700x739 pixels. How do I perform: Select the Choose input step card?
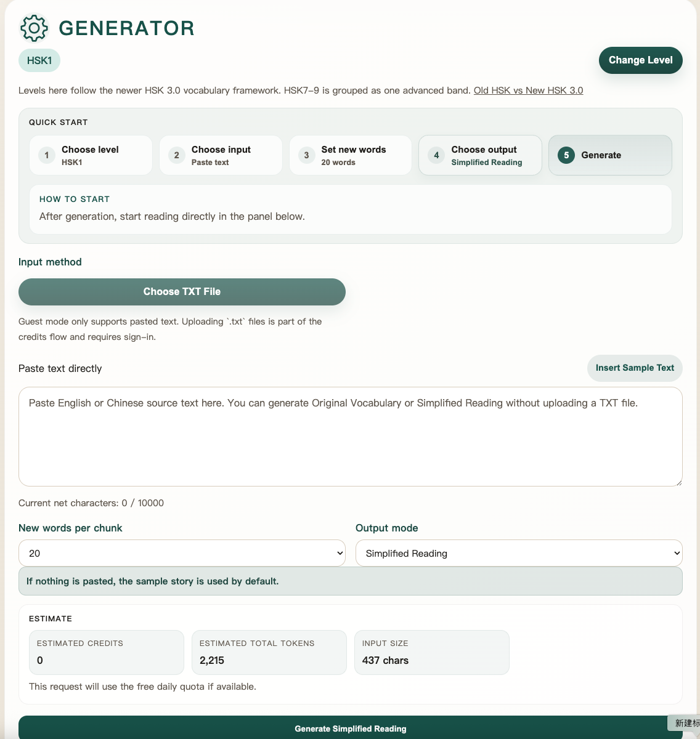coord(221,155)
